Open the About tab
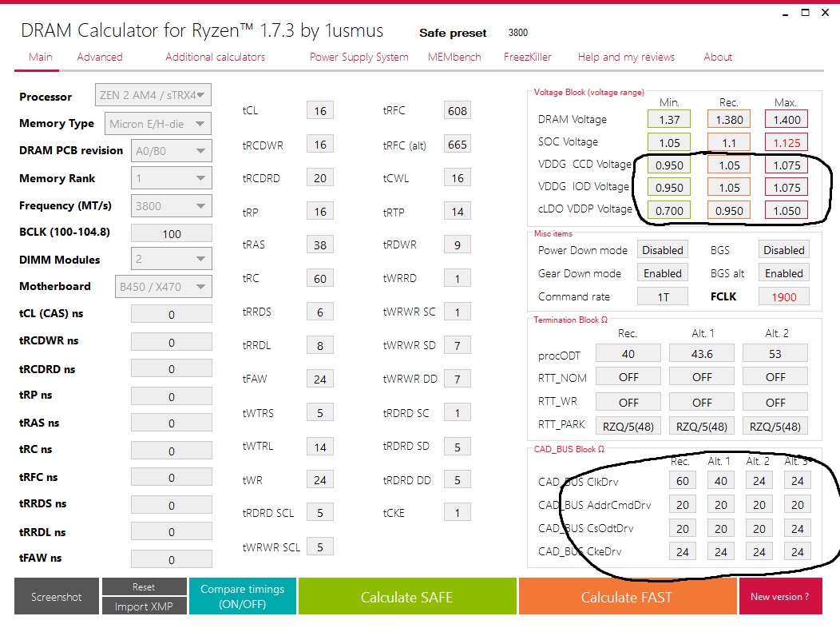The image size is (840, 632). 718,57
